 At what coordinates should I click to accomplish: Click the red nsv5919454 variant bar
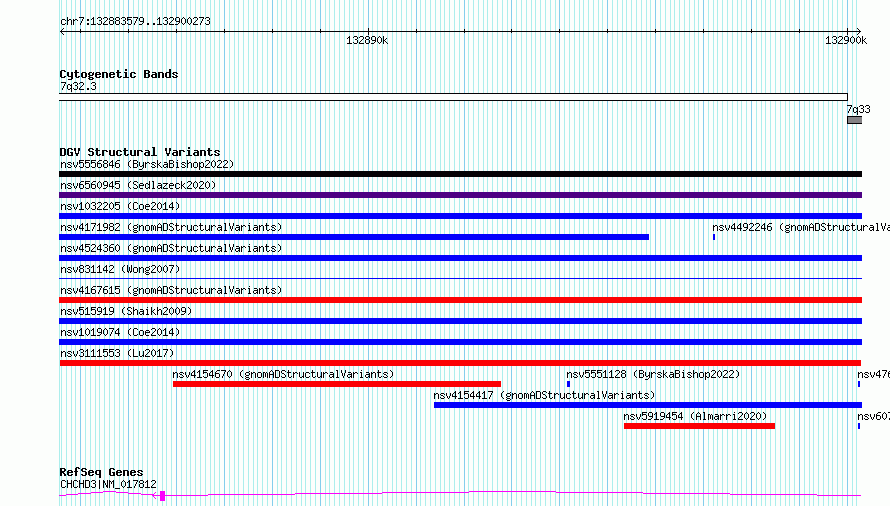click(x=699, y=426)
